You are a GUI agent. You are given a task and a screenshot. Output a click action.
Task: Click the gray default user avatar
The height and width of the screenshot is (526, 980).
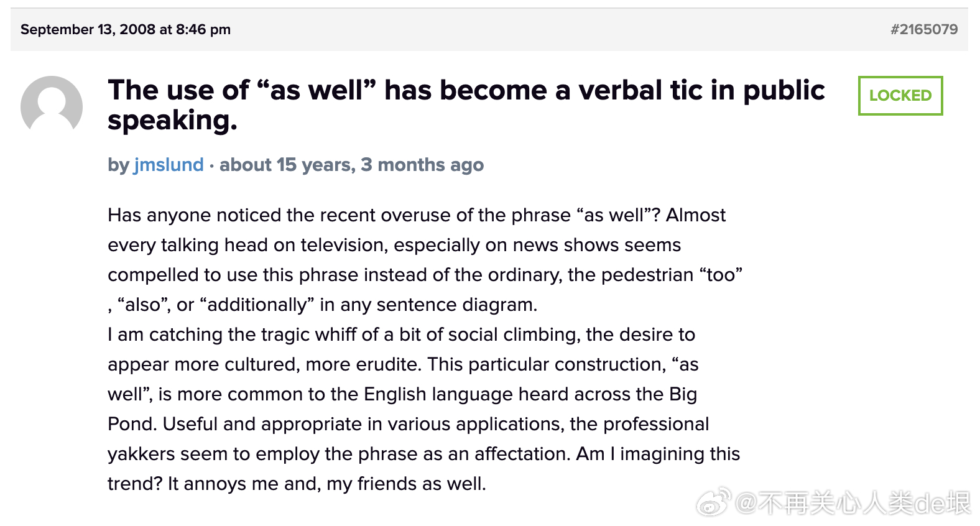(52, 104)
